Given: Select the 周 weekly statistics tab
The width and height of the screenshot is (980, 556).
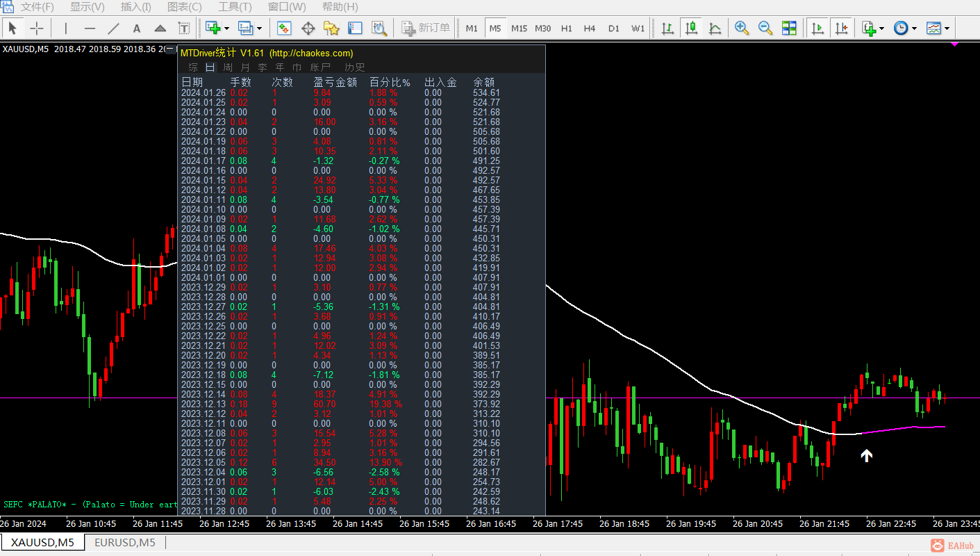Looking at the screenshot, I should click(228, 67).
